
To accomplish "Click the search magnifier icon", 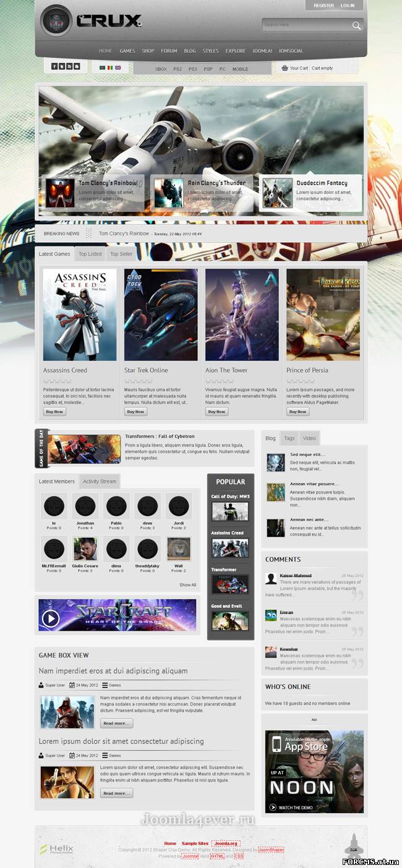I will point(356,25).
